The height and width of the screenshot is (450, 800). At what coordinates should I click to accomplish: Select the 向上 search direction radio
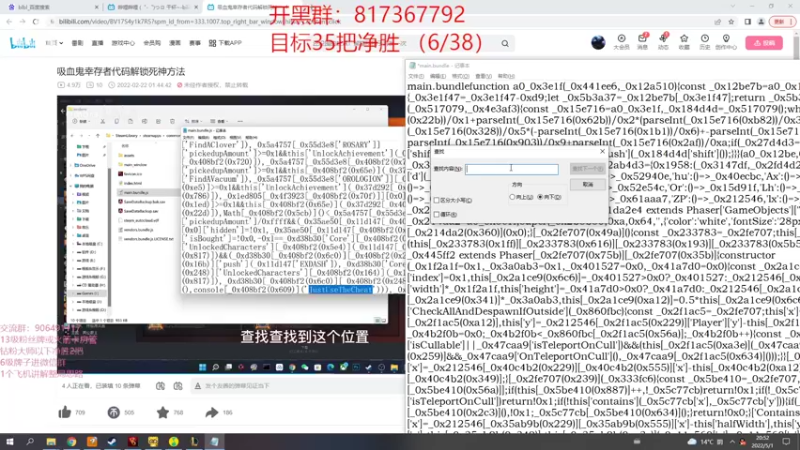point(512,197)
